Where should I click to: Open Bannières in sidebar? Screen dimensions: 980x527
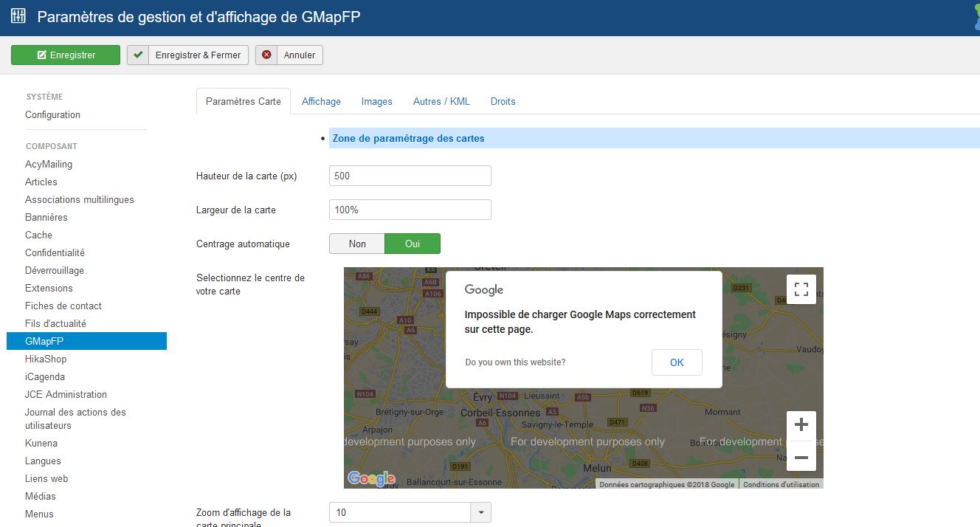click(46, 217)
